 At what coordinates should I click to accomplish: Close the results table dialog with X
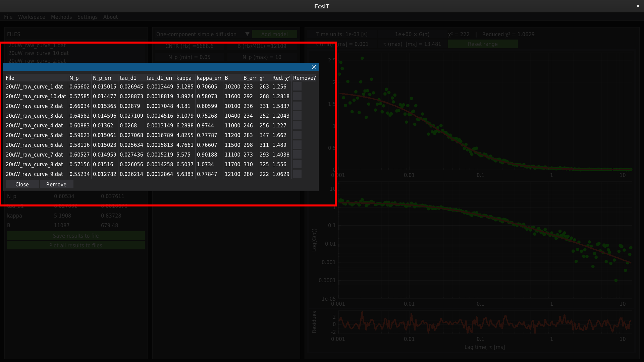[x=314, y=67]
